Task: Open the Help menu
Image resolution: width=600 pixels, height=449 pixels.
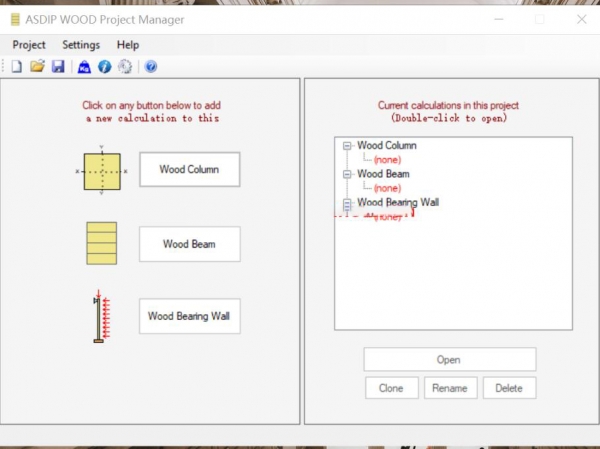Action: coord(128,45)
